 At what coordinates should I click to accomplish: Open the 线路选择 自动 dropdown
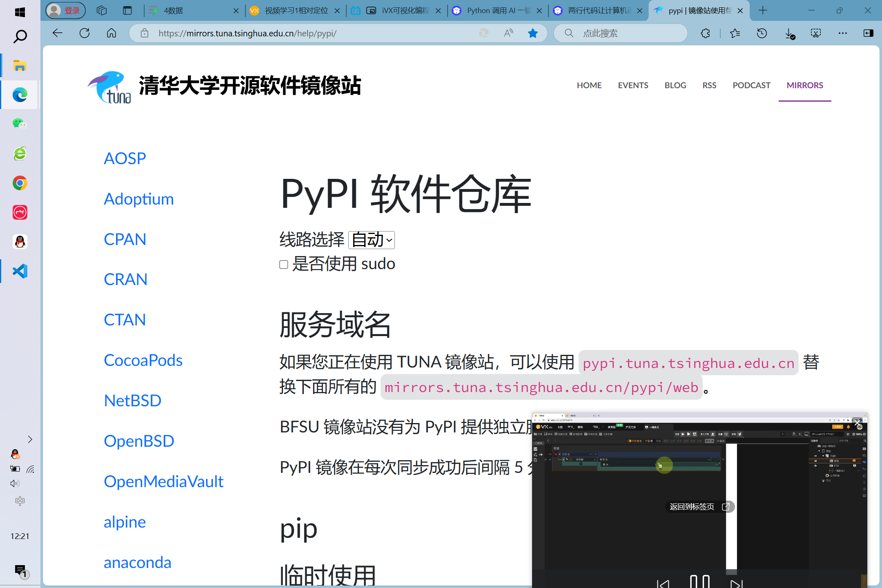(372, 240)
